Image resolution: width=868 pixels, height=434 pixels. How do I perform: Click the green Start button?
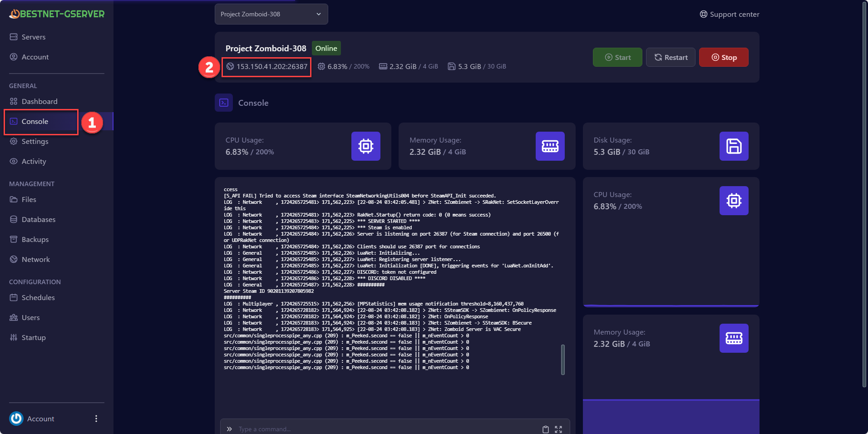click(x=617, y=57)
